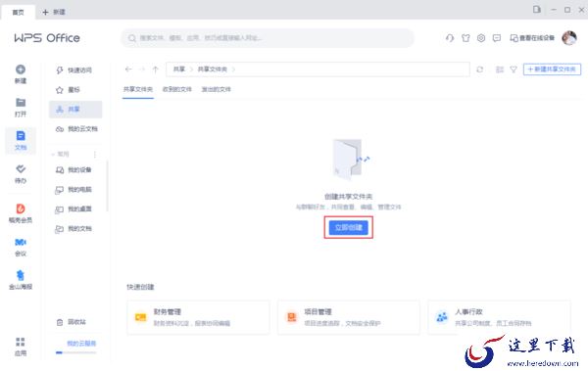Viewport: 588px width, 371px height.
Task: Choose the 项目管理 quick-create card
Action: [348, 317]
